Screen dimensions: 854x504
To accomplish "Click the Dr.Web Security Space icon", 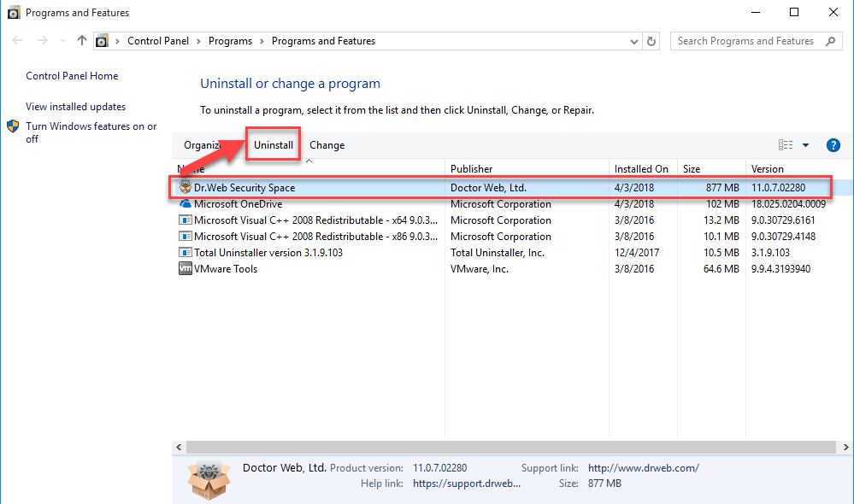I will click(186, 187).
